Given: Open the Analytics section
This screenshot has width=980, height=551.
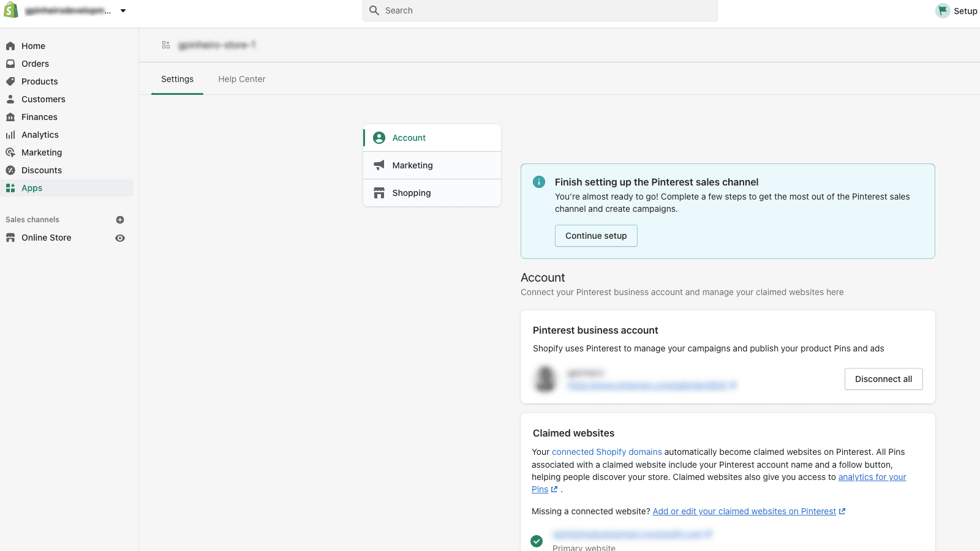Looking at the screenshot, I should click(40, 135).
